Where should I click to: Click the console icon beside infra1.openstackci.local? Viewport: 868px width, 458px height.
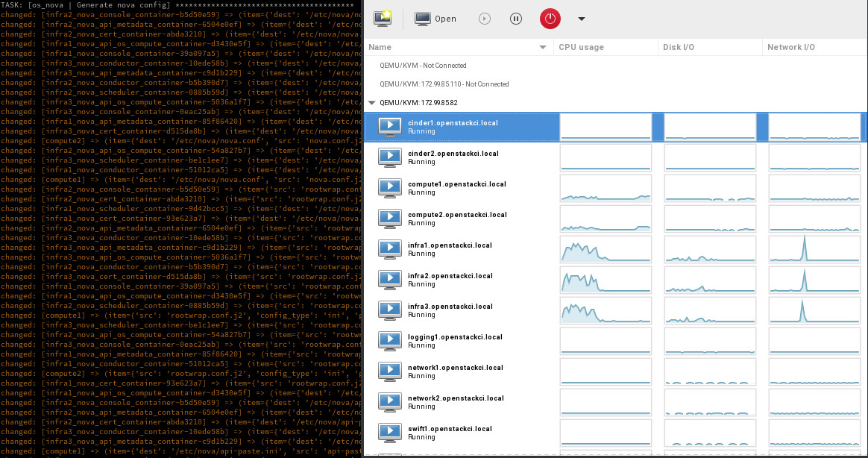[389, 249]
